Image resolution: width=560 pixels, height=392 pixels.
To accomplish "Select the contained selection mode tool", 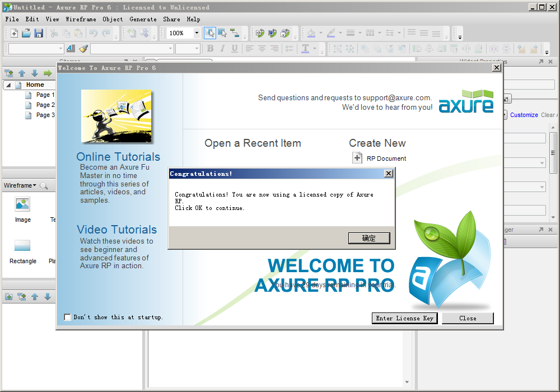I will point(222,33).
